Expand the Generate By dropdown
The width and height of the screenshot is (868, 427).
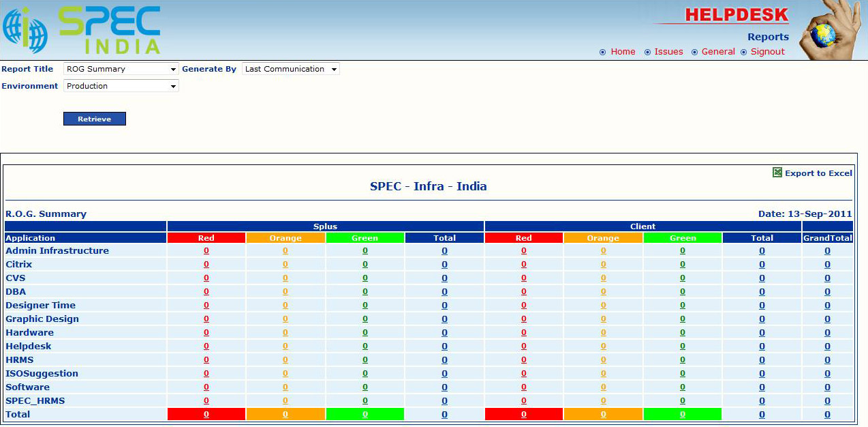tap(290, 69)
